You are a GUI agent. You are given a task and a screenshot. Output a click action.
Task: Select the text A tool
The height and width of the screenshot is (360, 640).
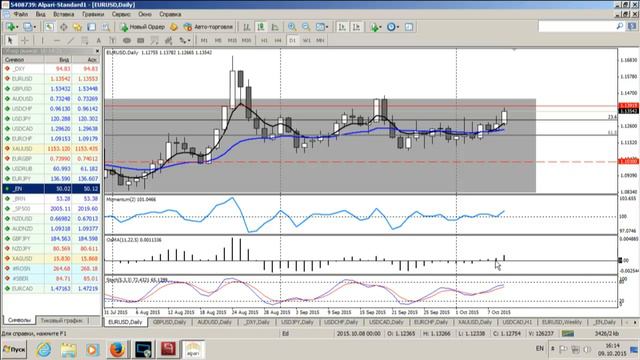point(98,40)
